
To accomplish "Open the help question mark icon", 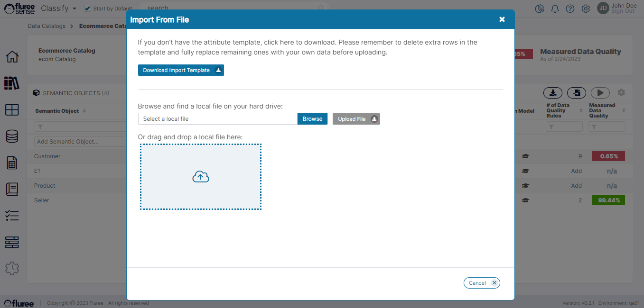I will point(570,9).
